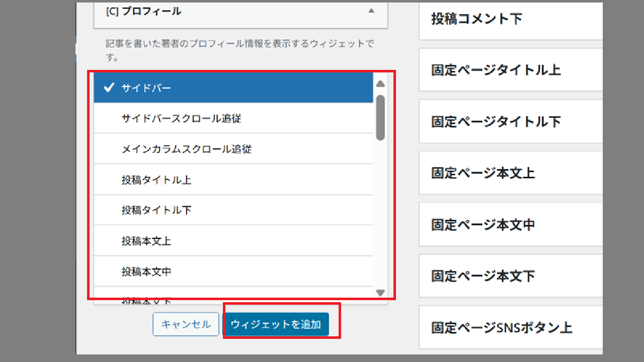The height and width of the screenshot is (362, 644).
Task: Click the [C] プロフィール widget title
Action: tap(143, 11)
